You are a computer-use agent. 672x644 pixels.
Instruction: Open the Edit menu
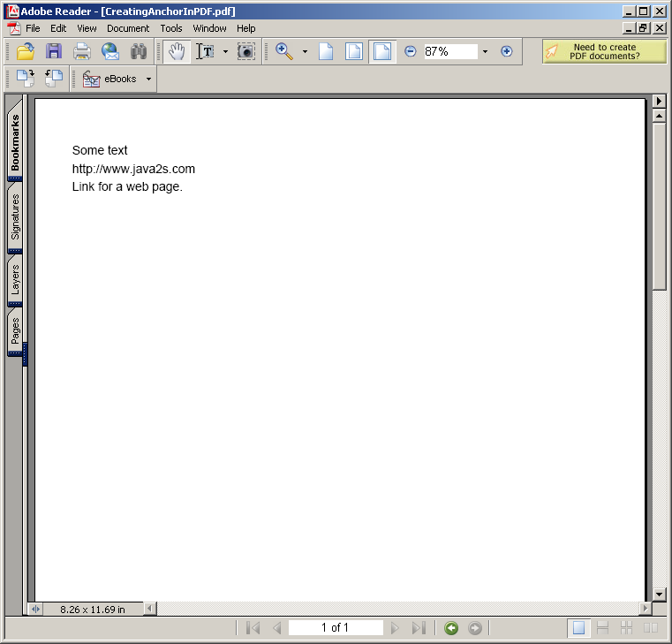click(x=58, y=28)
